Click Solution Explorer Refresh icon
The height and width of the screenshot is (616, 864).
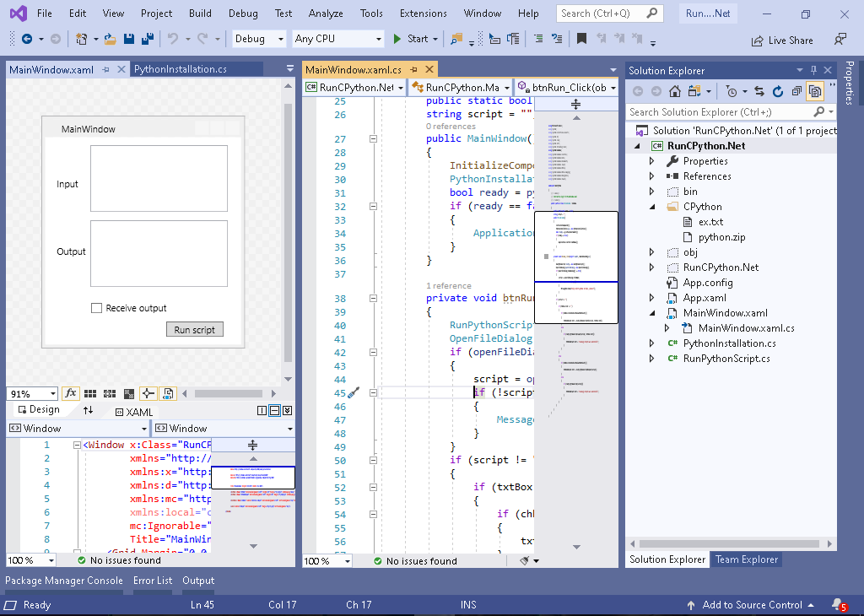tap(777, 91)
